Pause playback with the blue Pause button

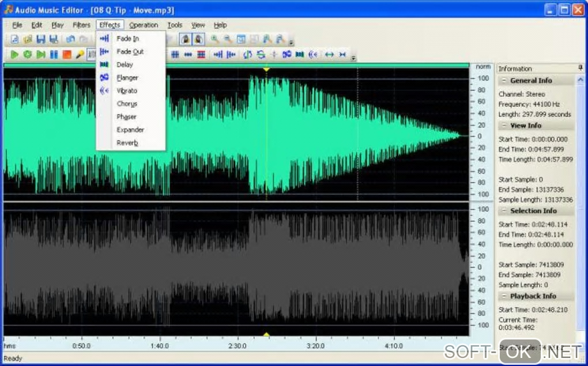pyautogui.click(x=54, y=55)
